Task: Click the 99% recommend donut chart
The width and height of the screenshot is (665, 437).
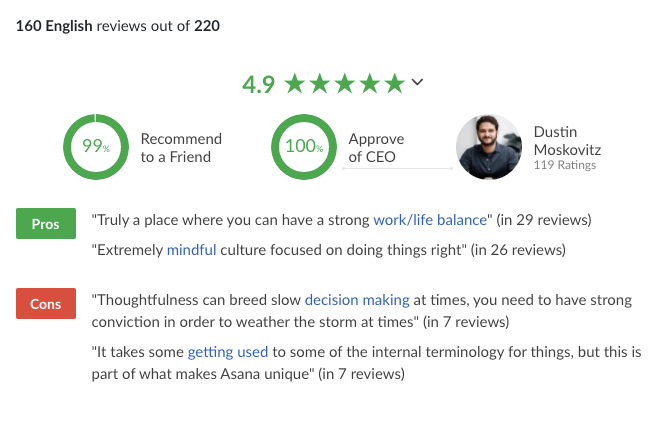Action: click(96, 147)
